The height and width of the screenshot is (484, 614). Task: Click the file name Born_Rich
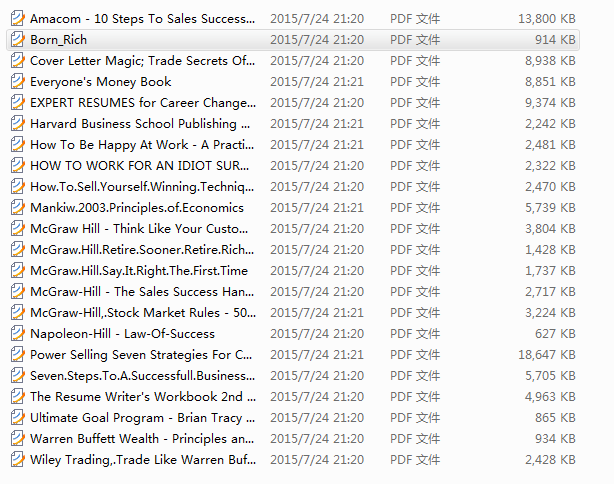tap(59, 40)
